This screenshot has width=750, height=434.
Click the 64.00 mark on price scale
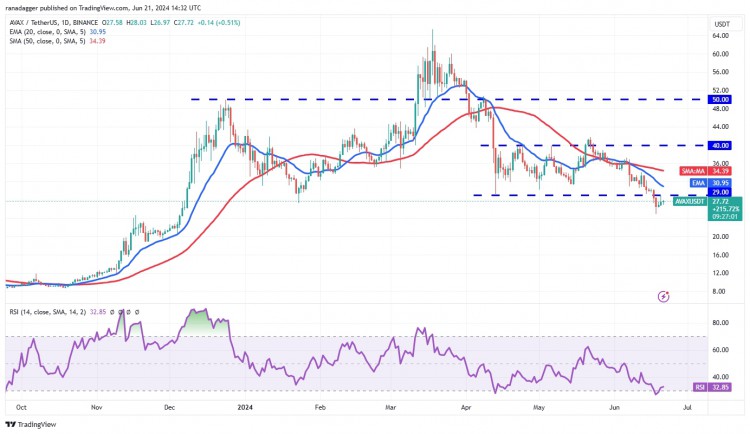(720, 35)
